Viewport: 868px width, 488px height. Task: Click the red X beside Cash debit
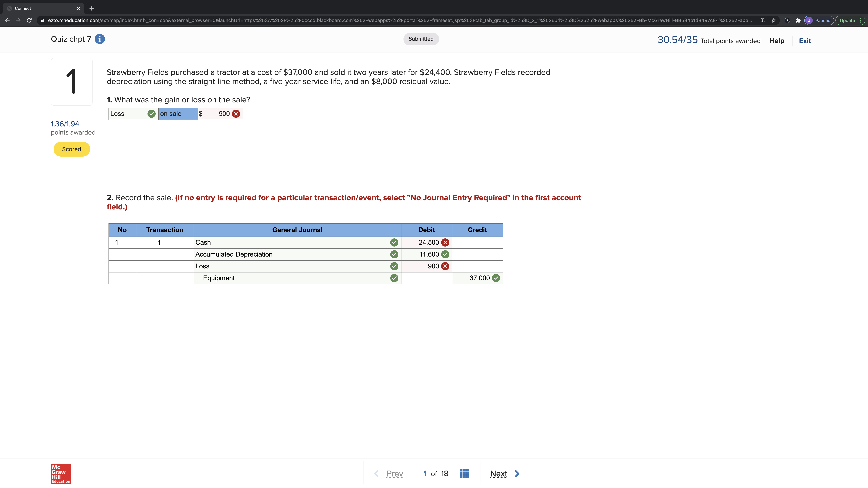[x=445, y=242]
